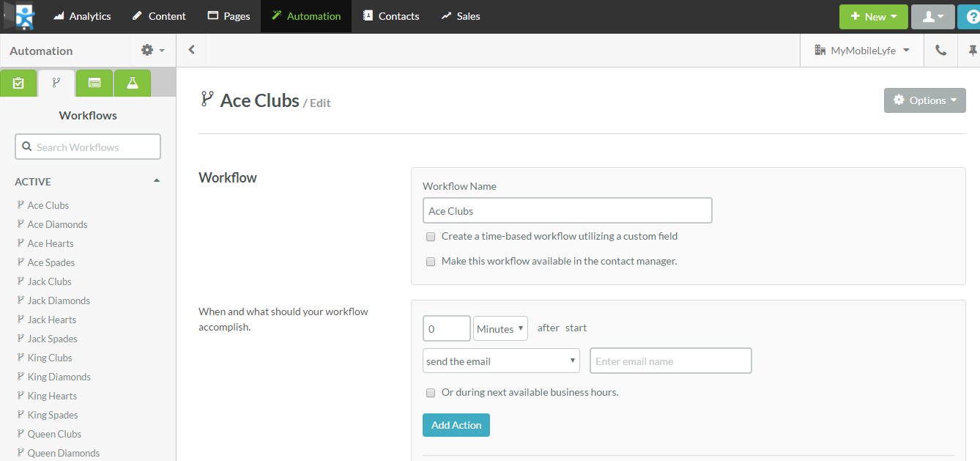980x461 pixels.
Task: Open the Content menu
Action: [x=159, y=16]
